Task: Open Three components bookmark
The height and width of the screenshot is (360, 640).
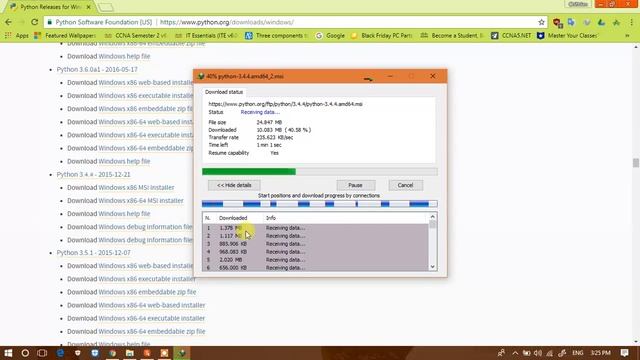Action: (277, 36)
